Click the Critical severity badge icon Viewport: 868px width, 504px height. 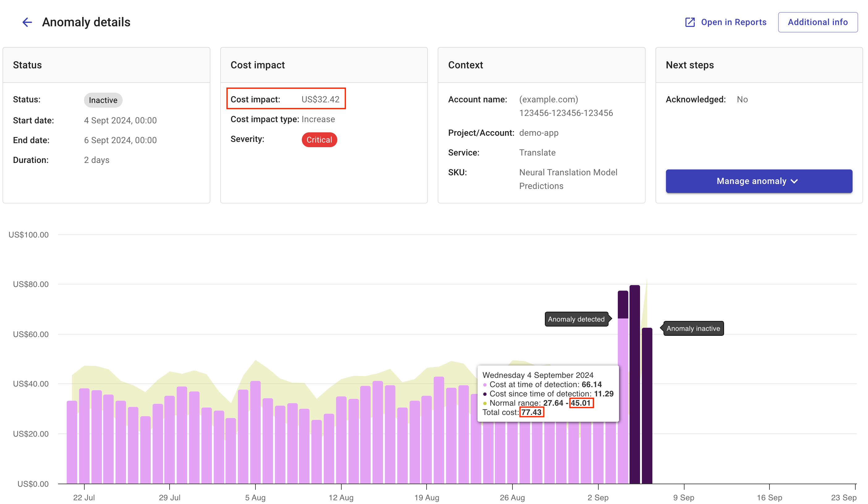click(319, 140)
